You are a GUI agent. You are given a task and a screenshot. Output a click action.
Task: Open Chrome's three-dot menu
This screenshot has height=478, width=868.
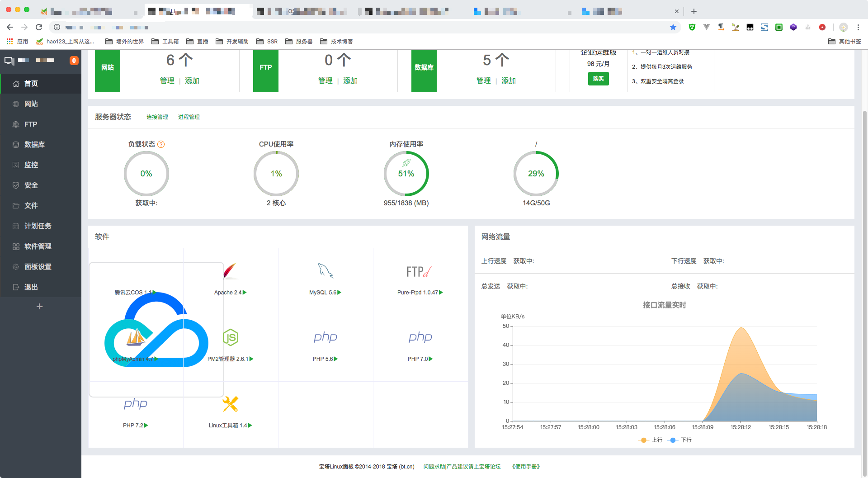pos(858,27)
